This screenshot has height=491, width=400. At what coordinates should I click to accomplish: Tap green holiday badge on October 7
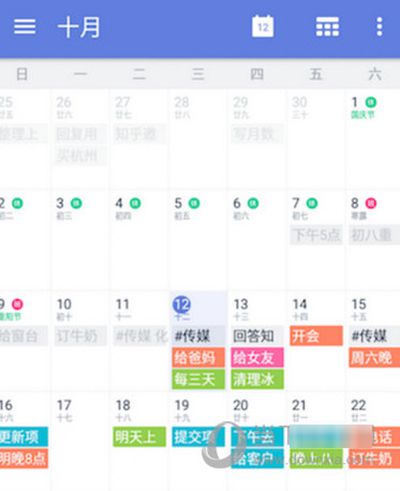coord(312,203)
